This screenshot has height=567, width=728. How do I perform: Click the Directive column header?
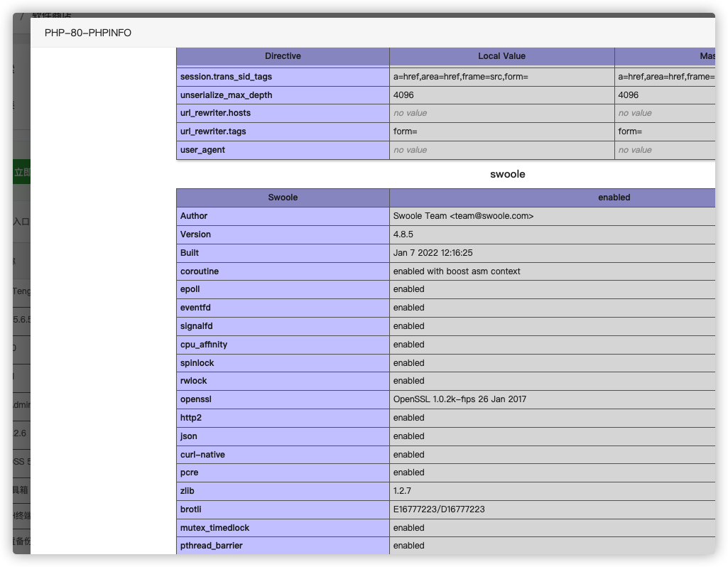(x=283, y=56)
